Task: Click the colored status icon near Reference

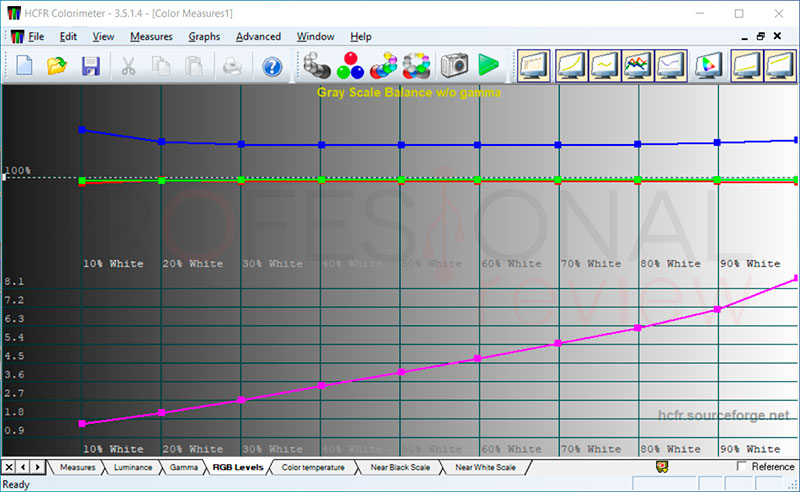Action: tap(662, 466)
